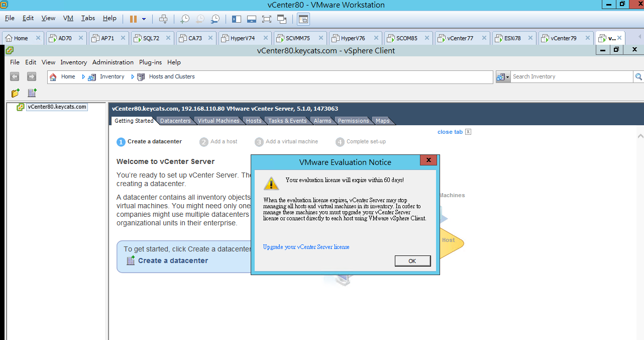
Task: Open the VM menu
Action: tap(68, 18)
